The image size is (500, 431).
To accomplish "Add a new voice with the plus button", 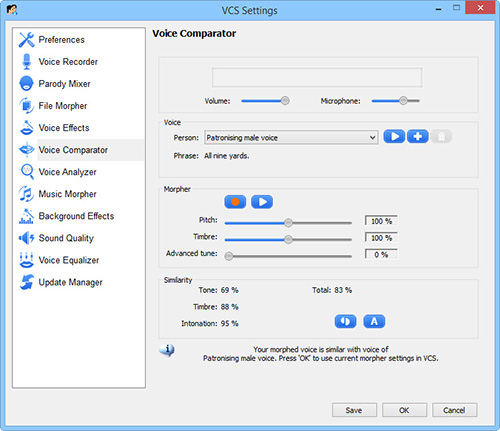I will [x=418, y=137].
